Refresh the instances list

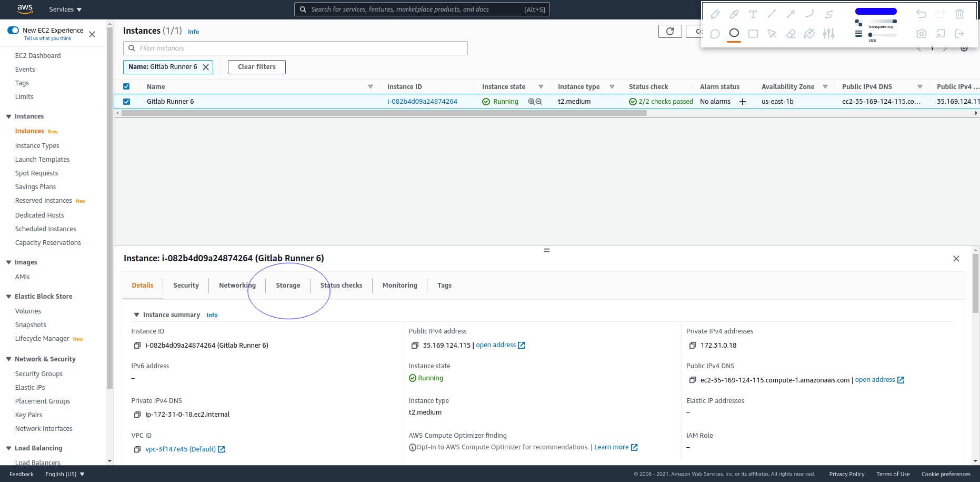click(x=670, y=32)
